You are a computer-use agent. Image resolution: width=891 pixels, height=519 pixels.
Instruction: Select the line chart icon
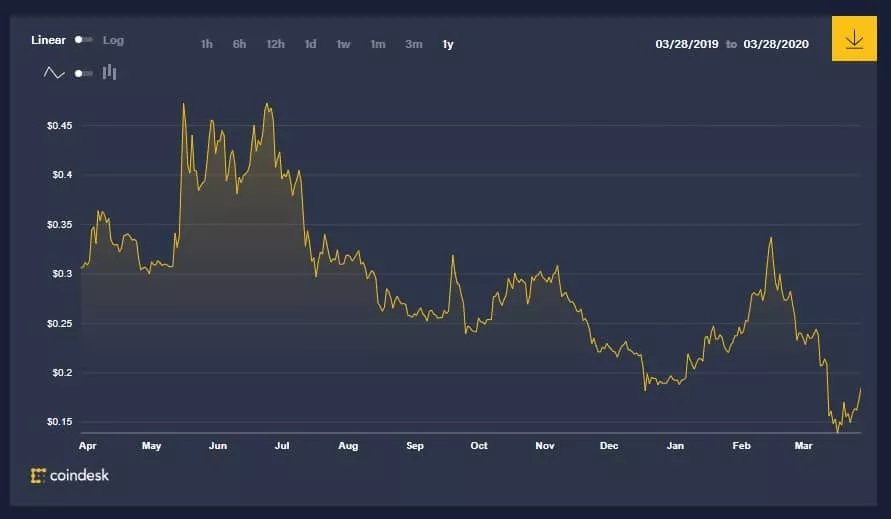[x=54, y=73]
